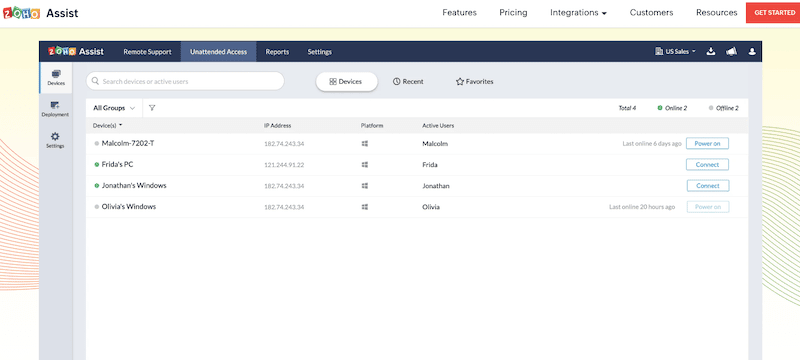The width and height of the screenshot is (800, 360).
Task: Click active user Olivia
Action: point(431,207)
